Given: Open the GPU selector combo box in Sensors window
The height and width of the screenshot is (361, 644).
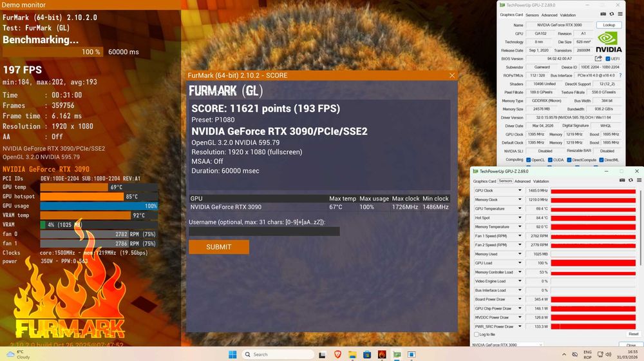Looking at the screenshot, I should click(x=507, y=344).
